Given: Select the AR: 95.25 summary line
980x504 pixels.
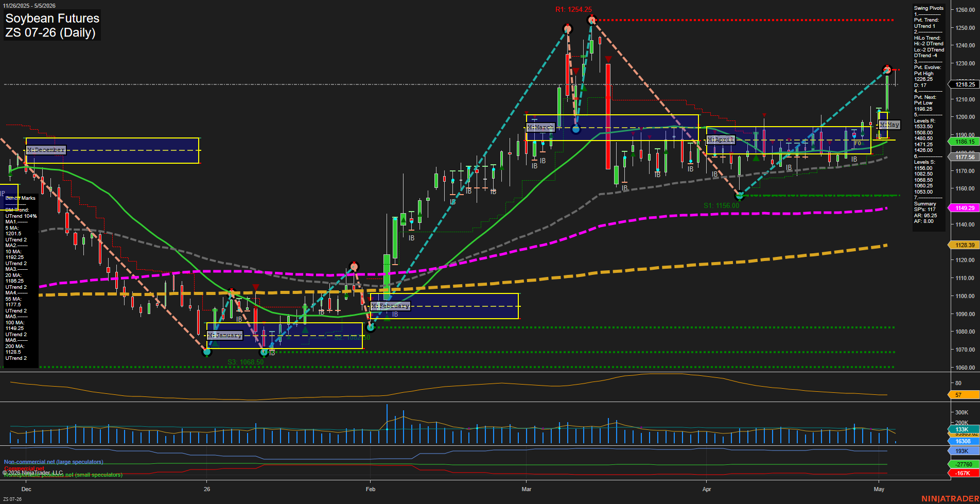Looking at the screenshot, I should (925, 216).
